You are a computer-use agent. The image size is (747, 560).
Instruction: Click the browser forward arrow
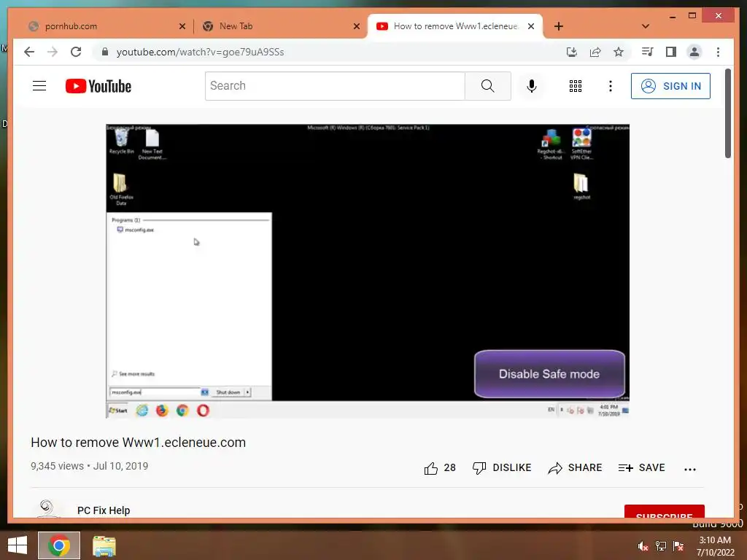[x=53, y=52]
